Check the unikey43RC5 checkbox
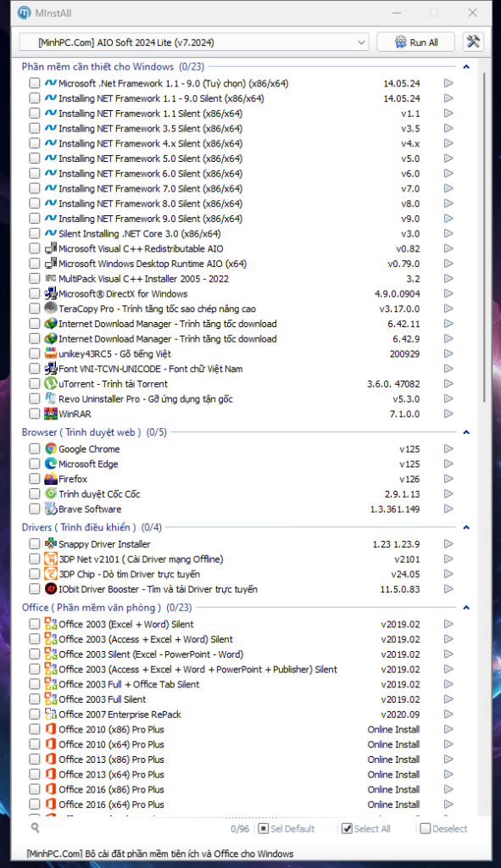This screenshot has width=501, height=868. (x=34, y=353)
